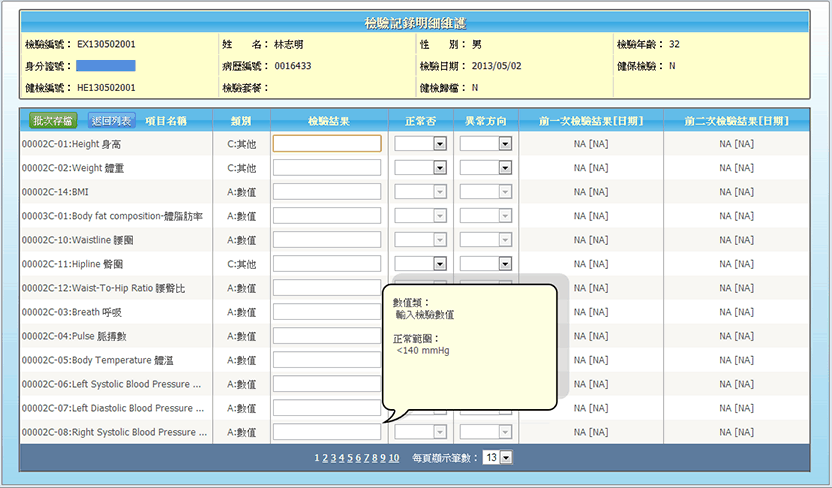Open page 7 of the test list
This screenshot has height=488, width=832.
point(365,457)
